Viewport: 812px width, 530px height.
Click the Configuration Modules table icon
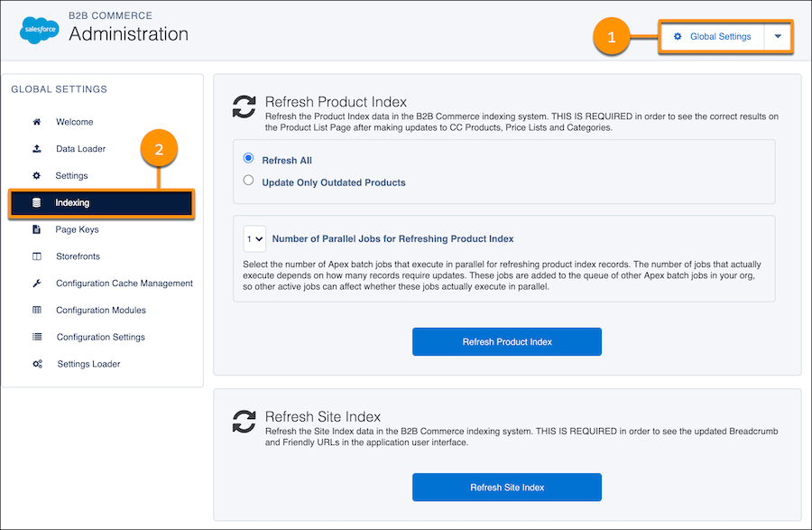click(37, 310)
